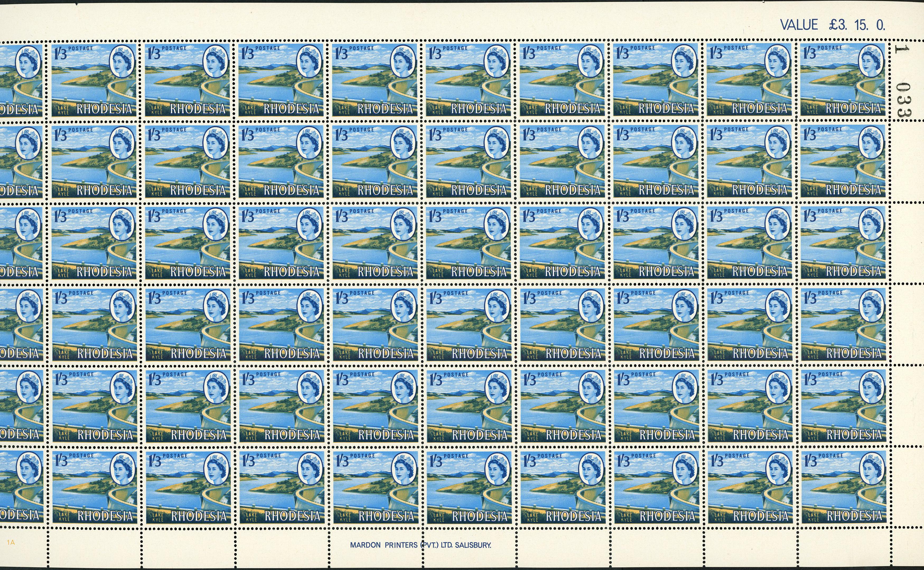This screenshot has width=924, height=570.
Task: Click the yellow 1A plate number
Action: tap(10, 543)
